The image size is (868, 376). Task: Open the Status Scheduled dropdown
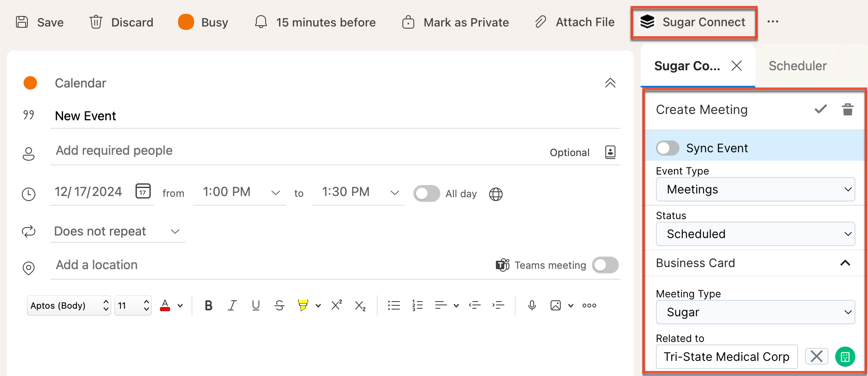coord(755,234)
